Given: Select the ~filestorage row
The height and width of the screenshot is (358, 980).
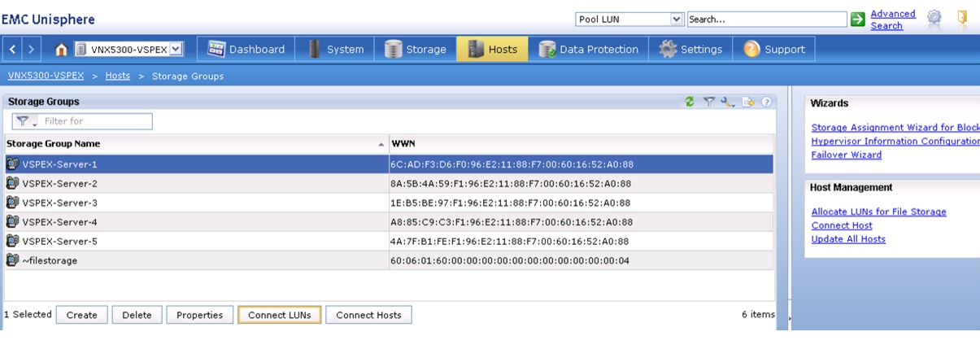Looking at the screenshot, I should [x=389, y=260].
